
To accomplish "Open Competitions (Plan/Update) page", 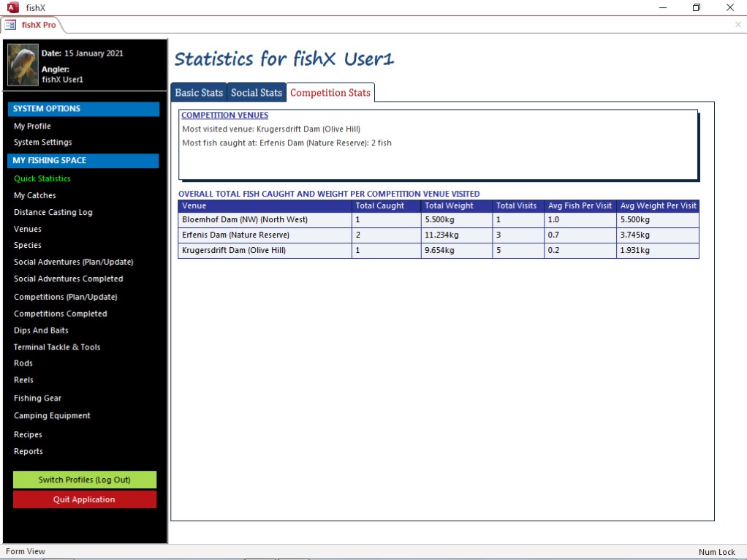I will point(65,298).
